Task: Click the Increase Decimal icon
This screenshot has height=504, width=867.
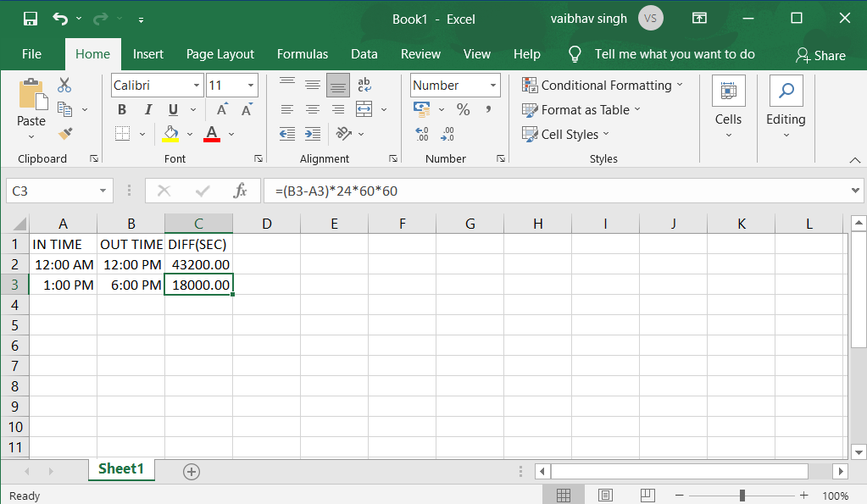Action: 422,134
